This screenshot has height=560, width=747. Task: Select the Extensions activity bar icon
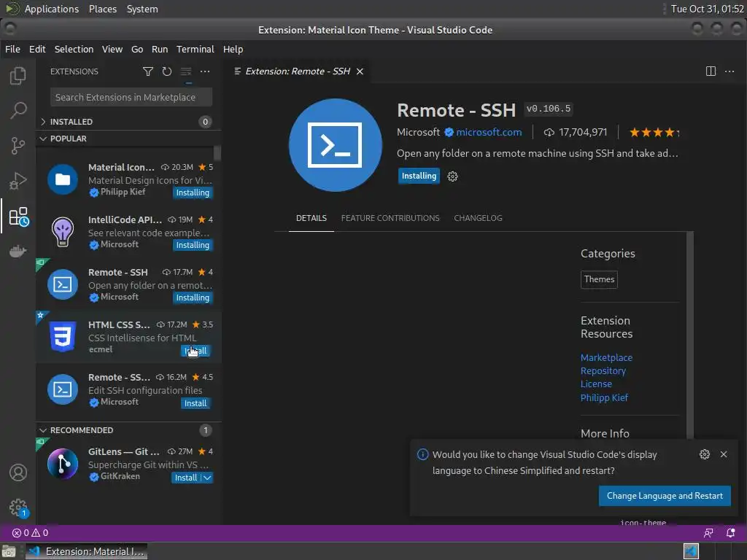19,216
